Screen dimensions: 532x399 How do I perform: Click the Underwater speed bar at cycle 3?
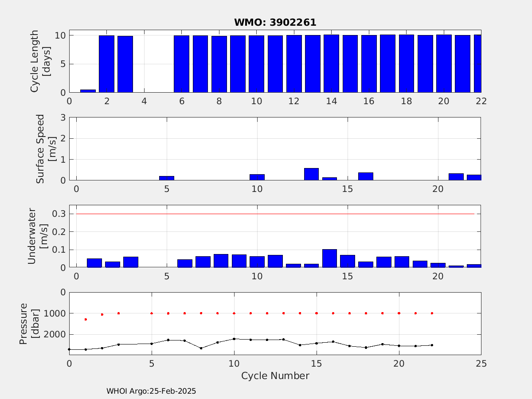coord(131,262)
